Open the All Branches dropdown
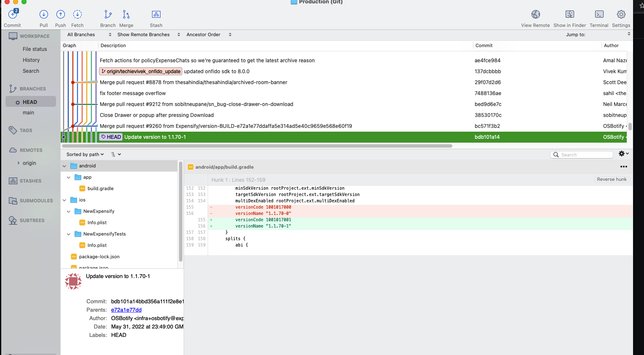This screenshot has width=644, height=355. point(86,34)
